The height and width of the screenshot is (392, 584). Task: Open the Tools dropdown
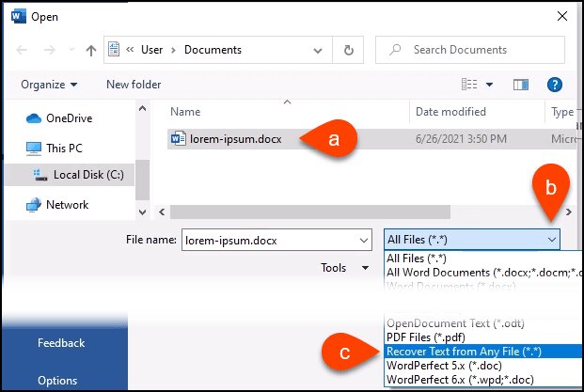[344, 268]
